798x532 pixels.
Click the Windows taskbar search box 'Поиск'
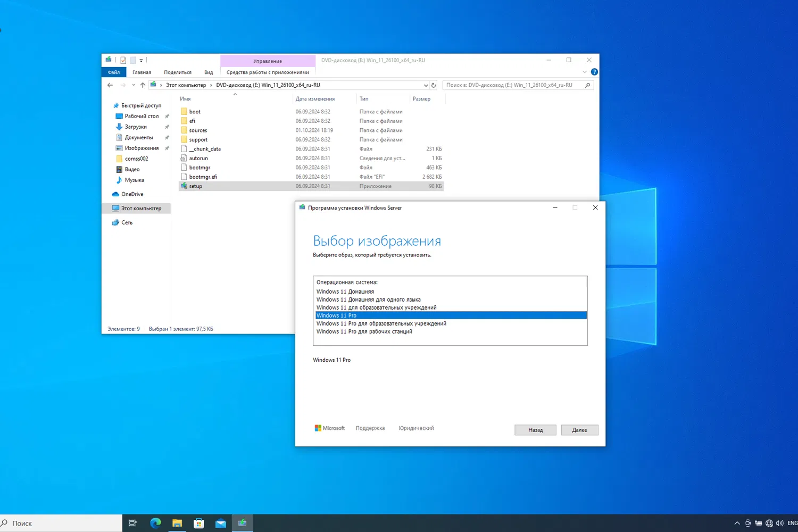click(61, 523)
